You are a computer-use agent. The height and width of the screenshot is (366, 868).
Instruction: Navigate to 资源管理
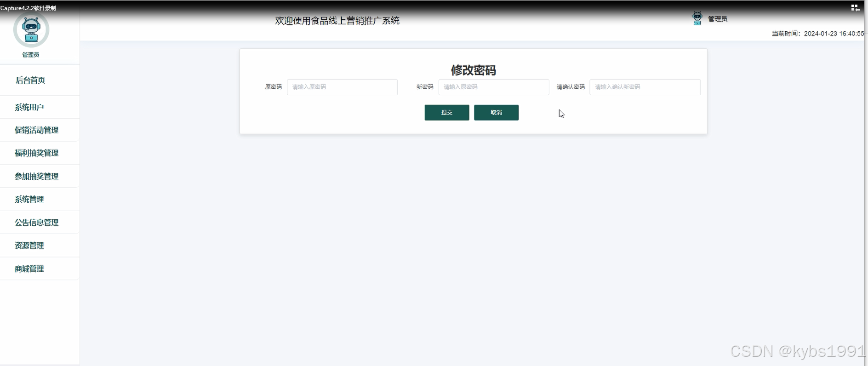29,246
